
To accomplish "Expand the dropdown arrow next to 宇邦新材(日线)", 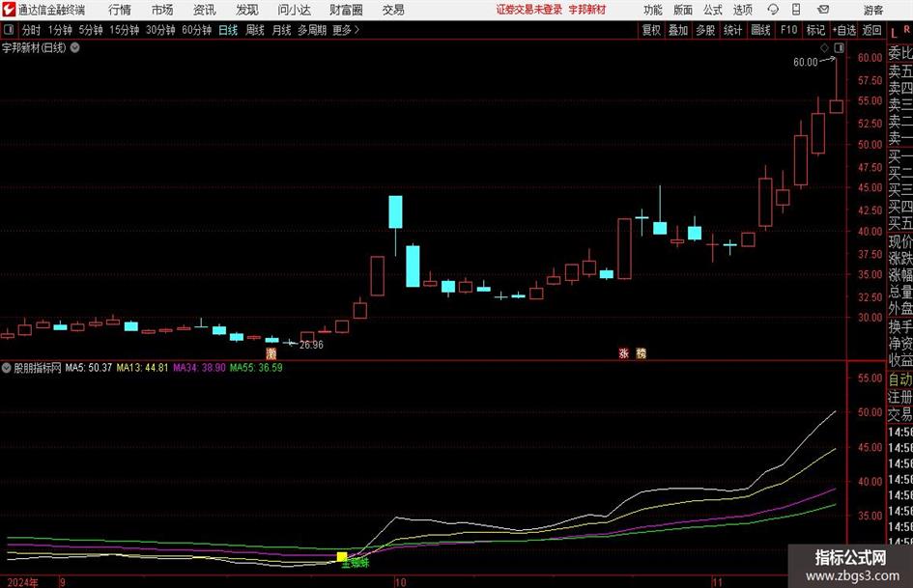I will (75, 47).
